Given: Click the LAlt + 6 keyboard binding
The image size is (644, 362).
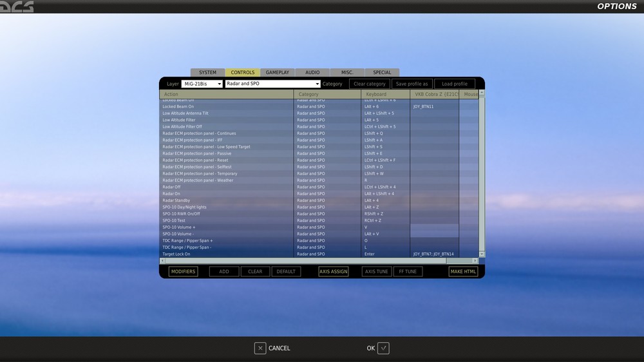Looking at the screenshot, I should pos(385,106).
